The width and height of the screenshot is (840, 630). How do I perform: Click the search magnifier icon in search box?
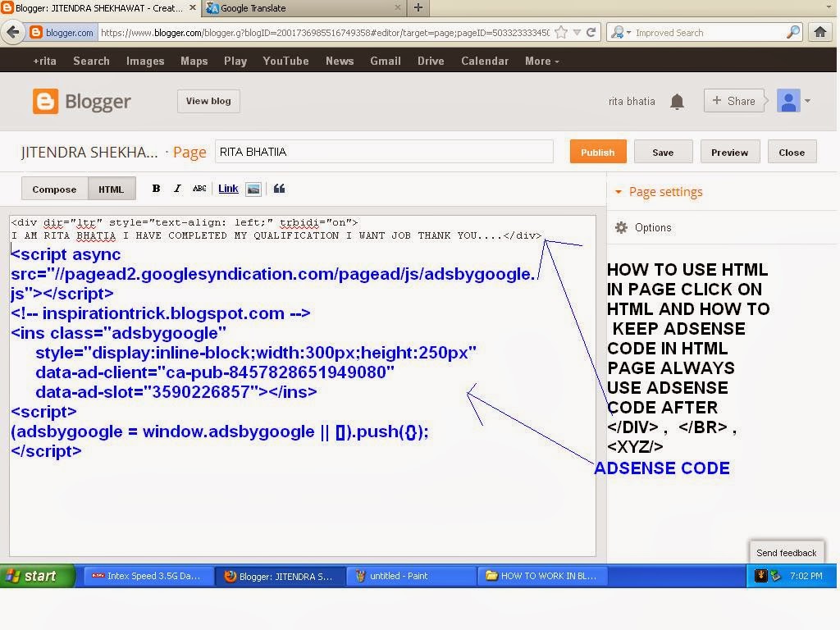(793, 32)
